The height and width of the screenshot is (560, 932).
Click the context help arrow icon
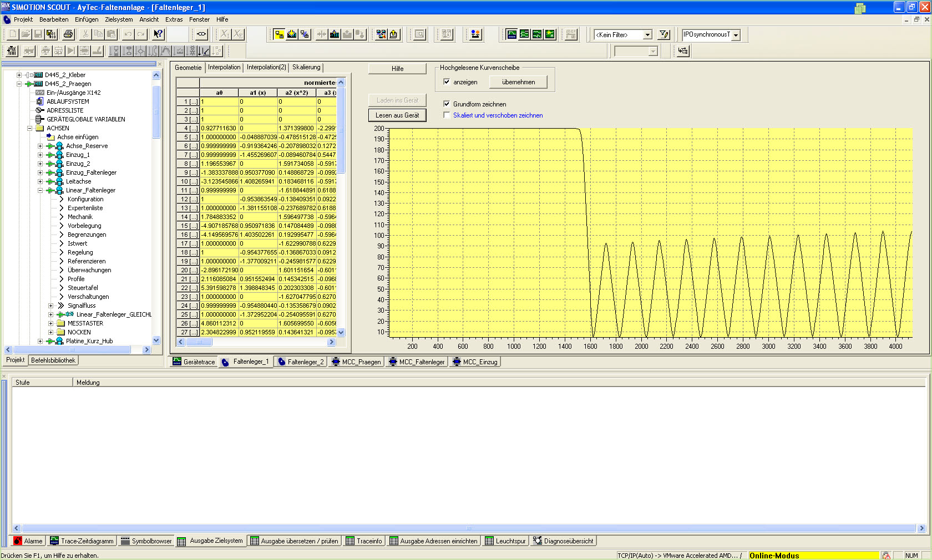[x=158, y=34]
